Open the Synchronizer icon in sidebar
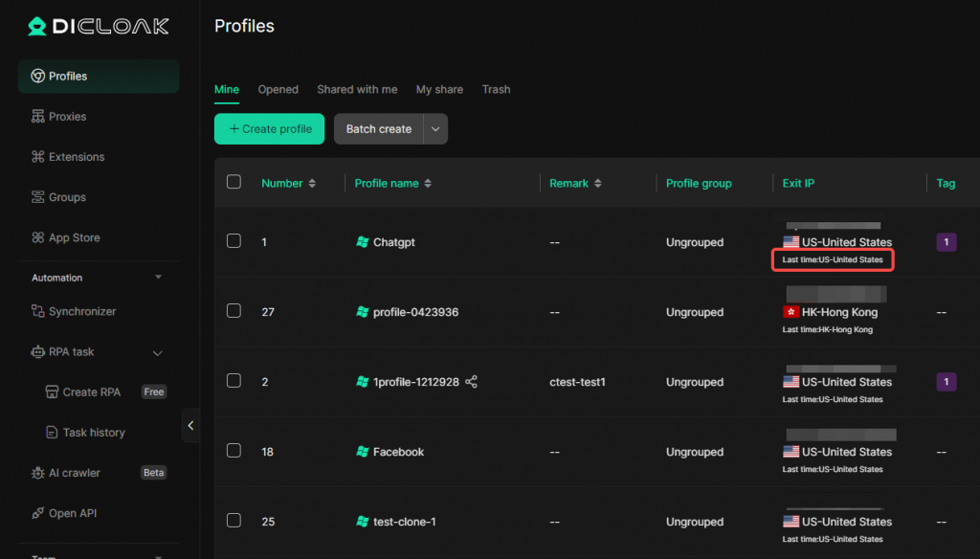 (x=37, y=311)
